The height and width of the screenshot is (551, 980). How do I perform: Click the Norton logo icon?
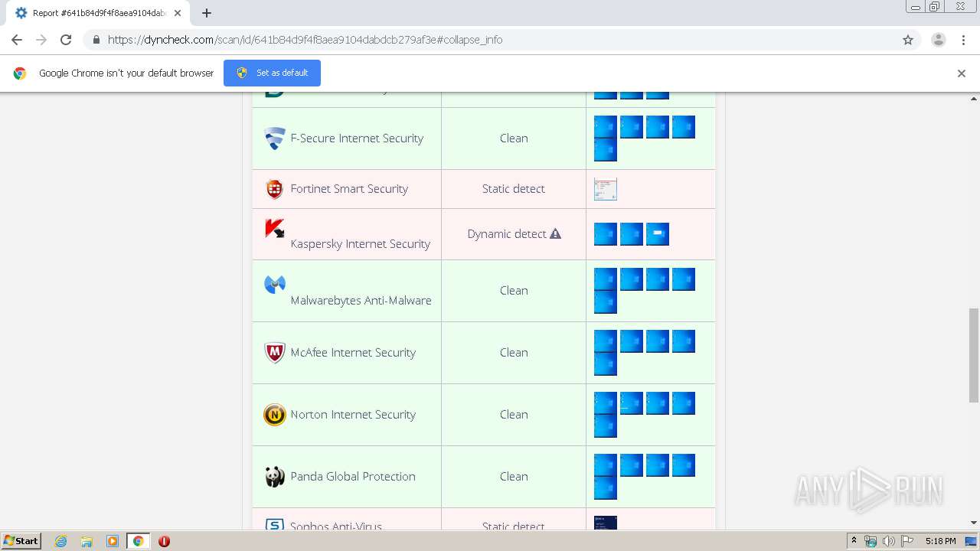275,415
